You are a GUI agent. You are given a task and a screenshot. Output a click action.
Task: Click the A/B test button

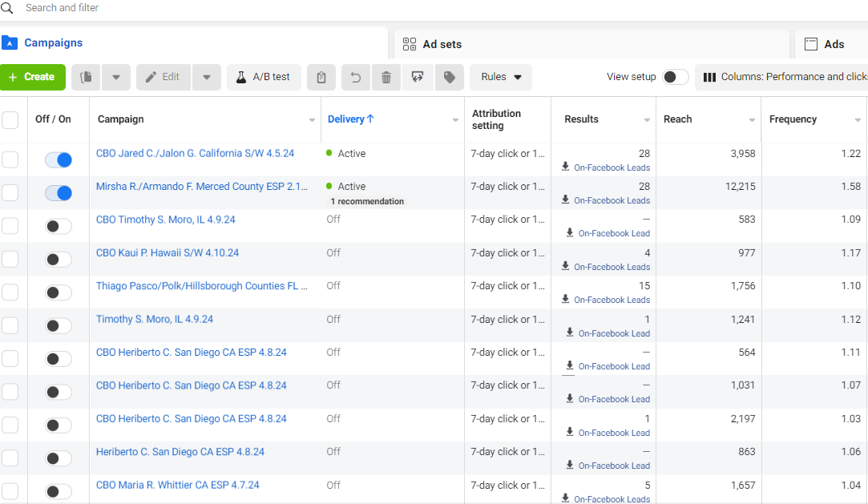coord(264,77)
